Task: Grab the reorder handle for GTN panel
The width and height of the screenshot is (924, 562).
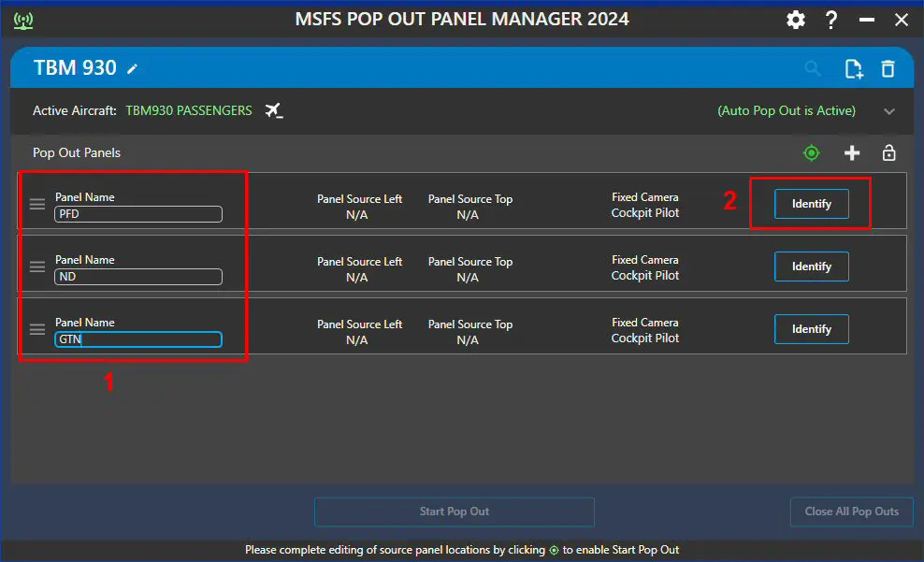Action: 37,329
